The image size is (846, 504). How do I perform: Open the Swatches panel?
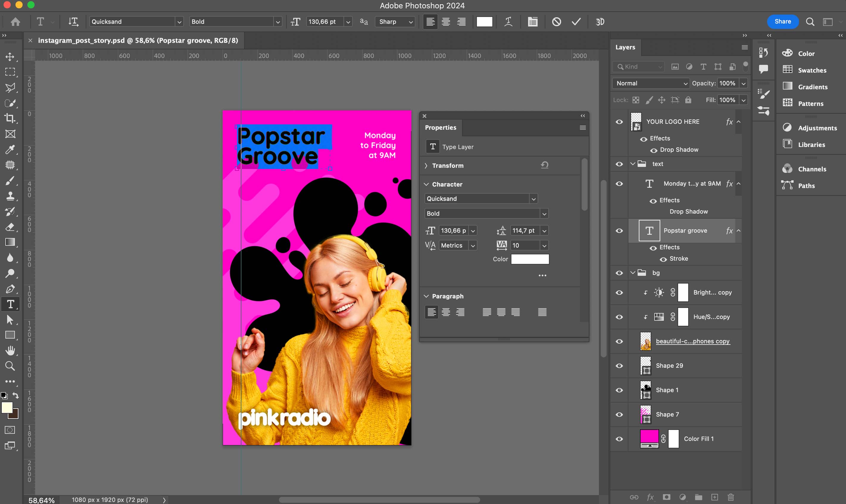tap(812, 70)
